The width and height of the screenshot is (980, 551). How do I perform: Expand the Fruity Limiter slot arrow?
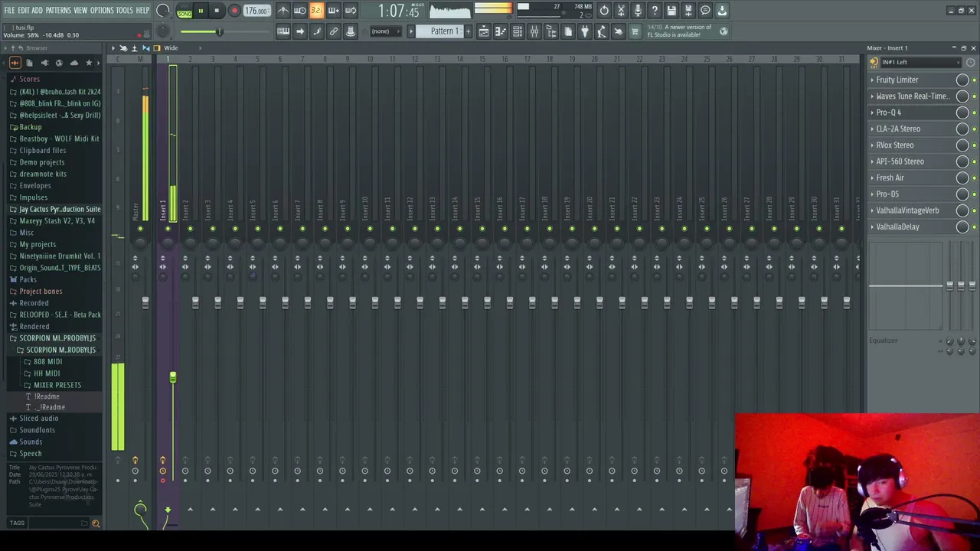click(872, 80)
